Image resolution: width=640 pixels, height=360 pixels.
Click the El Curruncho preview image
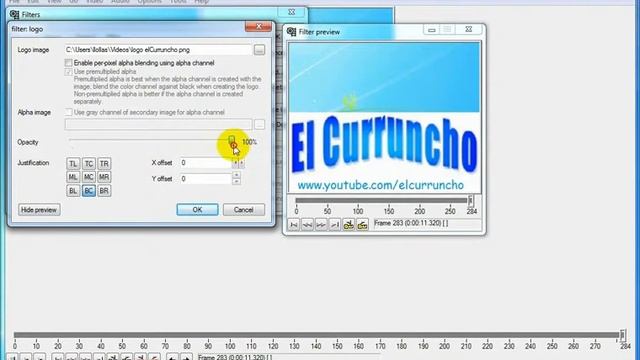click(384, 118)
